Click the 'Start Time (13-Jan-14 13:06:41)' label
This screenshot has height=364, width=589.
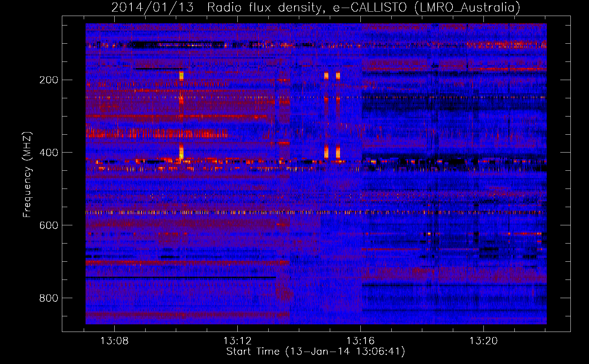[x=316, y=352]
